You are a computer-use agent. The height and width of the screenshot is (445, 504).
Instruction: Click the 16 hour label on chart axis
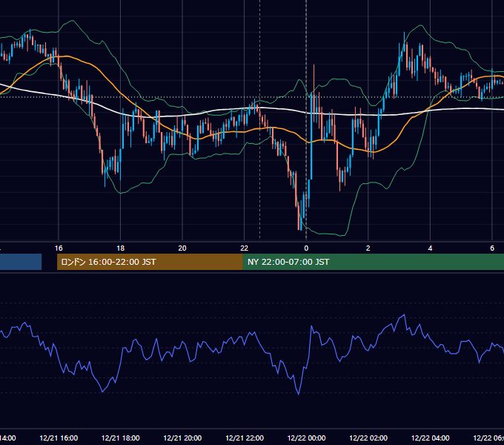[x=59, y=248]
